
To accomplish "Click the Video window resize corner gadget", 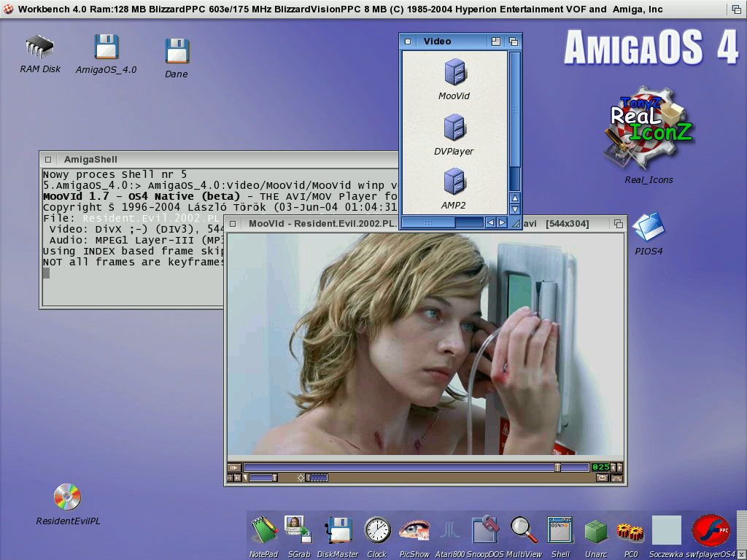I will point(516,223).
